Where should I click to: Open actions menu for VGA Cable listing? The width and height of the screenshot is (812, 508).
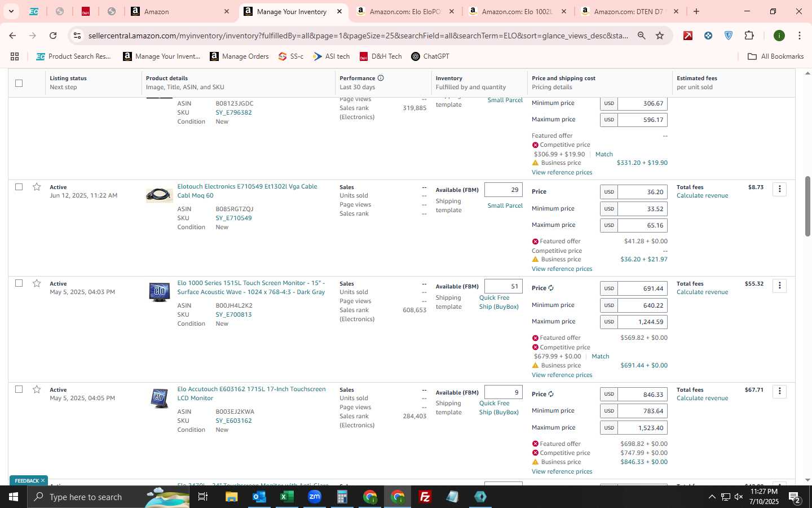coord(779,189)
